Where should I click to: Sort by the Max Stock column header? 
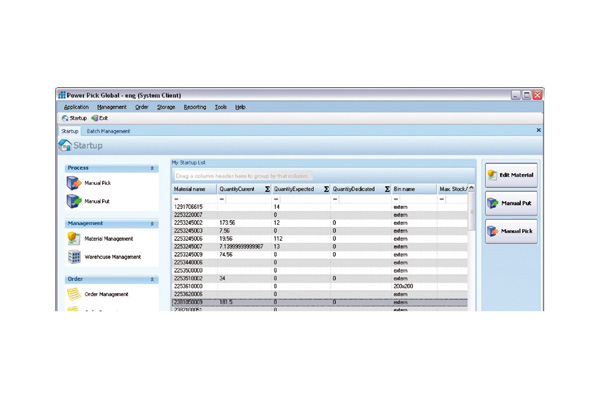tap(452, 189)
